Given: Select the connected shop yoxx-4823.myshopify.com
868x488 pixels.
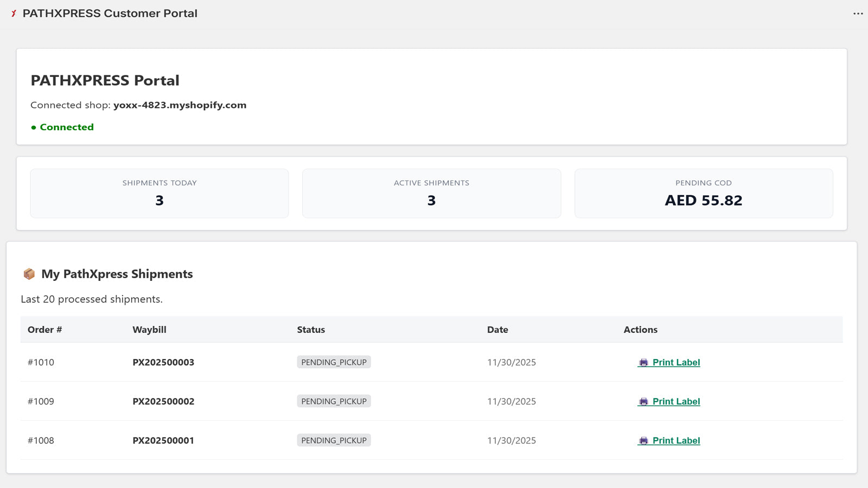Looking at the screenshot, I should (180, 105).
